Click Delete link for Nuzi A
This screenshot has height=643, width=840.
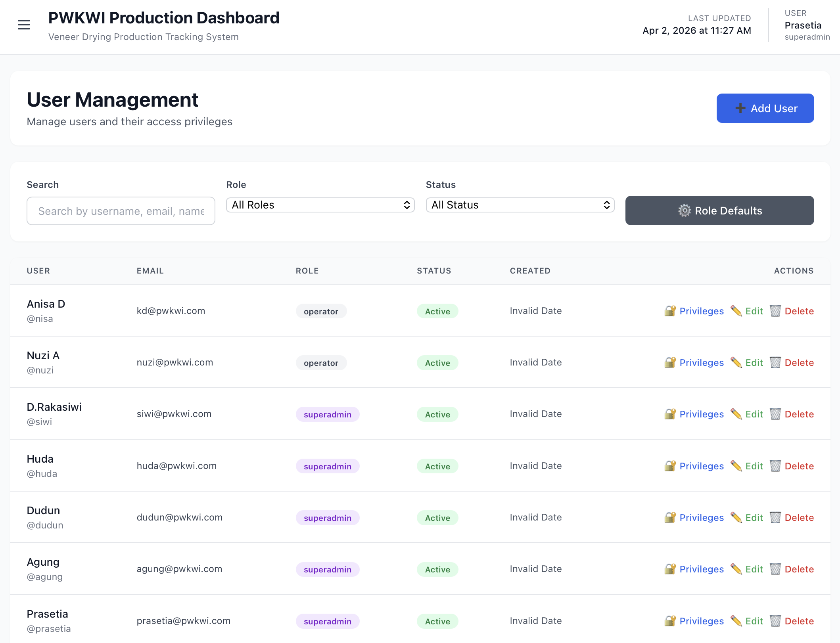tap(799, 363)
